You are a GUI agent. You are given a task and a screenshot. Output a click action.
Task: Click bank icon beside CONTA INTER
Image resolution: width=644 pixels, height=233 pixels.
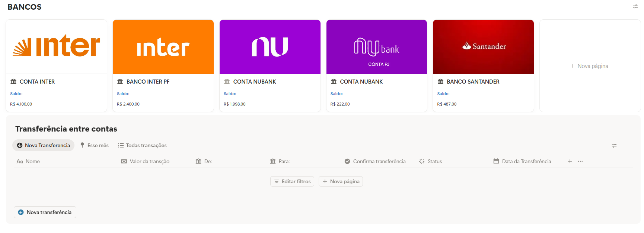(13, 81)
